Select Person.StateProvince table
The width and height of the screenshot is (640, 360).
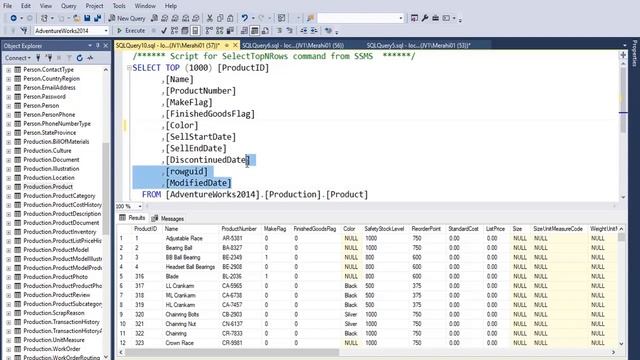click(49, 133)
